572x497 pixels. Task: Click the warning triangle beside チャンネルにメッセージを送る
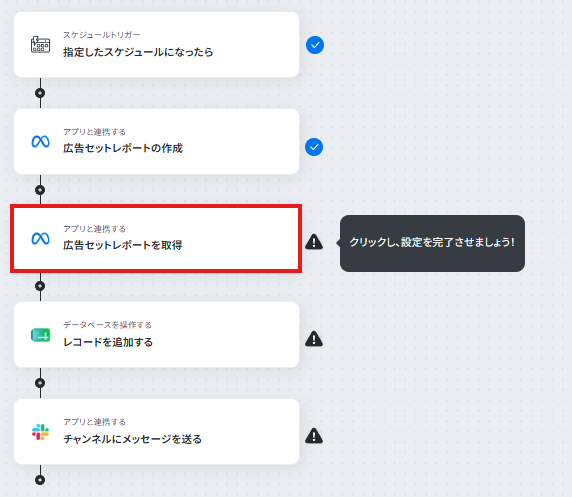314,436
